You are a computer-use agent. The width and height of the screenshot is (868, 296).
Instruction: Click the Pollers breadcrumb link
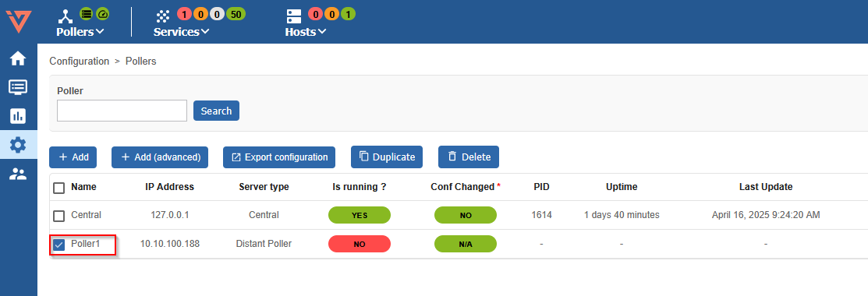point(141,62)
